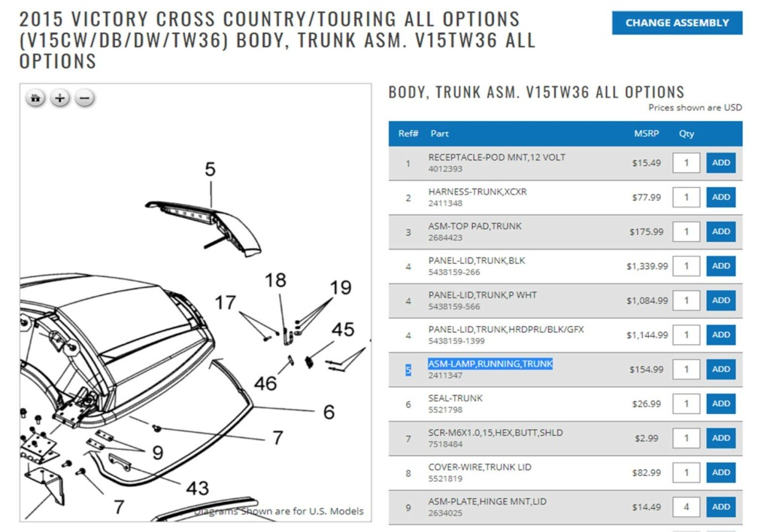Edit quantity field for ASM-PLATE,HINGE MNT,LID
Image resolution: width=770 pixels, height=532 pixels.
tap(686, 506)
